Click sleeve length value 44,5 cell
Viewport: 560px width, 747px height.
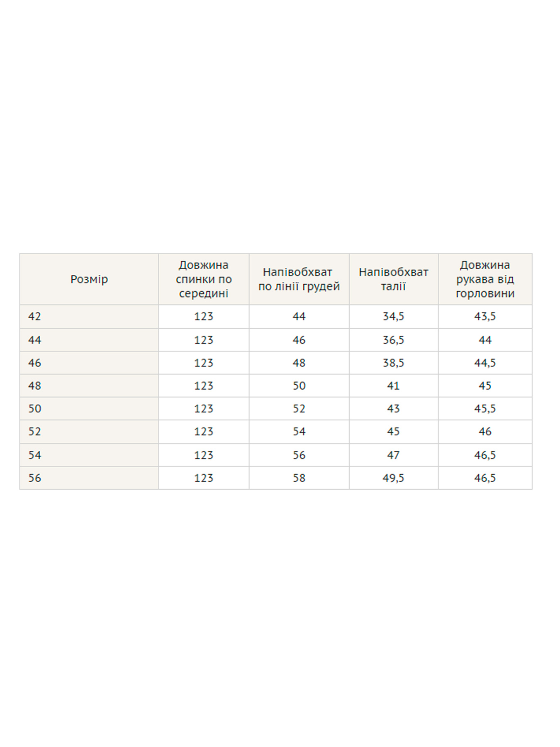coord(485,363)
